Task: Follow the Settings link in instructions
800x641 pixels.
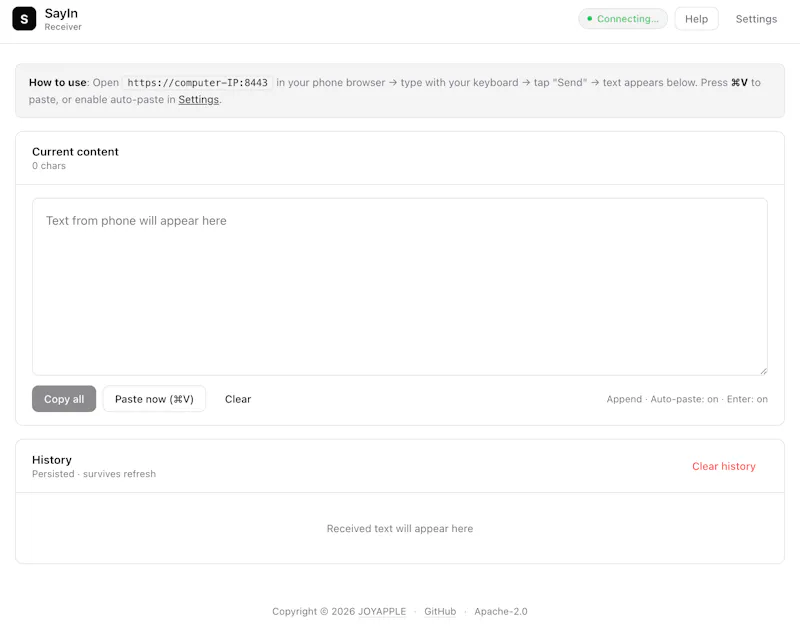Action: (x=198, y=100)
